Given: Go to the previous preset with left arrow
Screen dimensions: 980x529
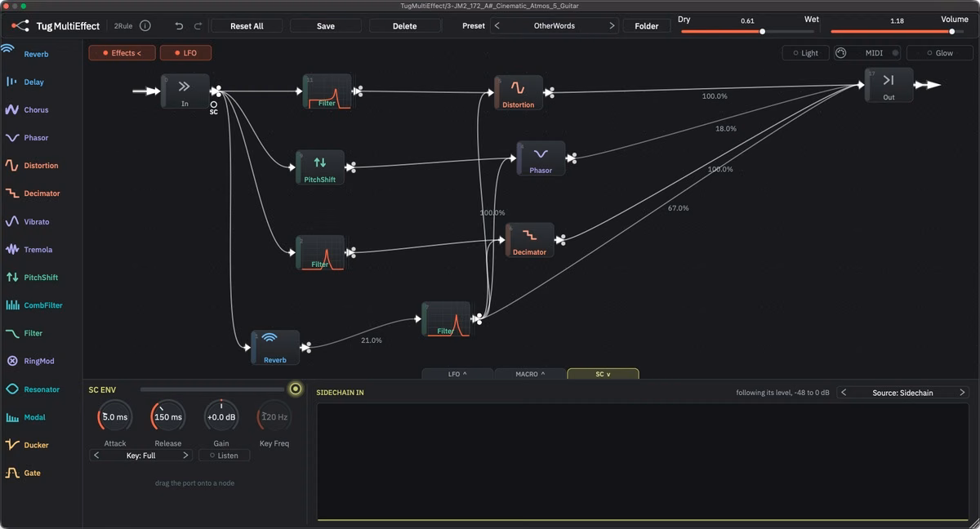Looking at the screenshot, I should pos(497,26).
